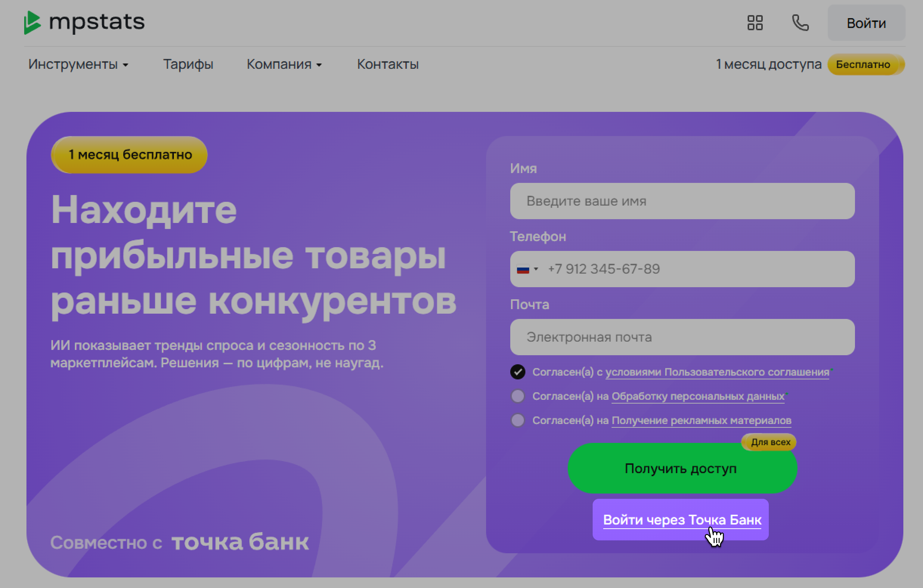923x588 pixels.
Task: Expand the Компания dropdown menu
Action: [x=283, y=64]
